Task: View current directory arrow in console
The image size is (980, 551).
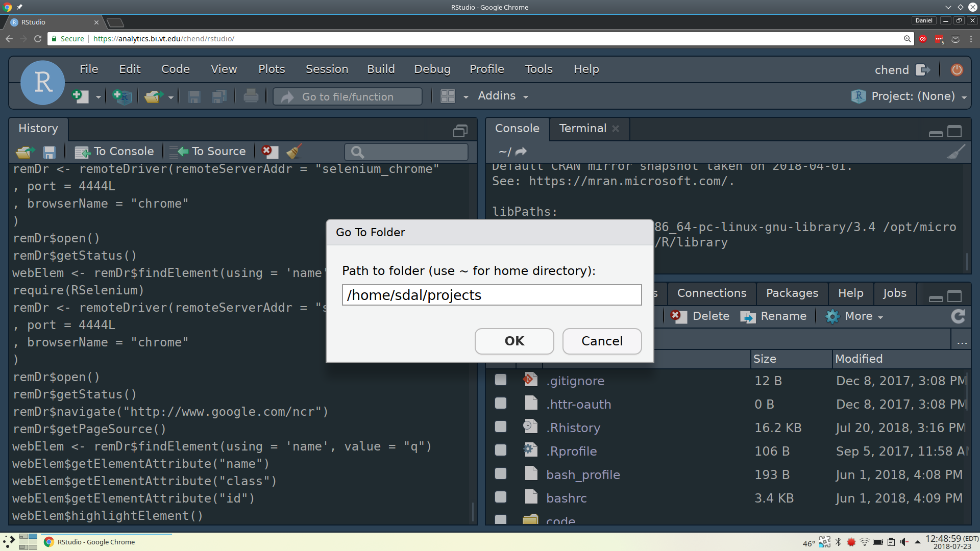Action: click(x=521, y=152)
